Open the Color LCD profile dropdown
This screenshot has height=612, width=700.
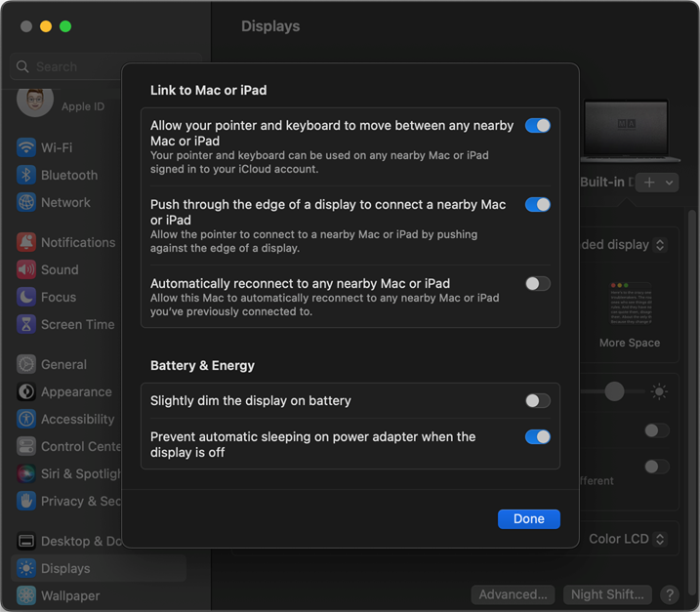pos(628,539)
